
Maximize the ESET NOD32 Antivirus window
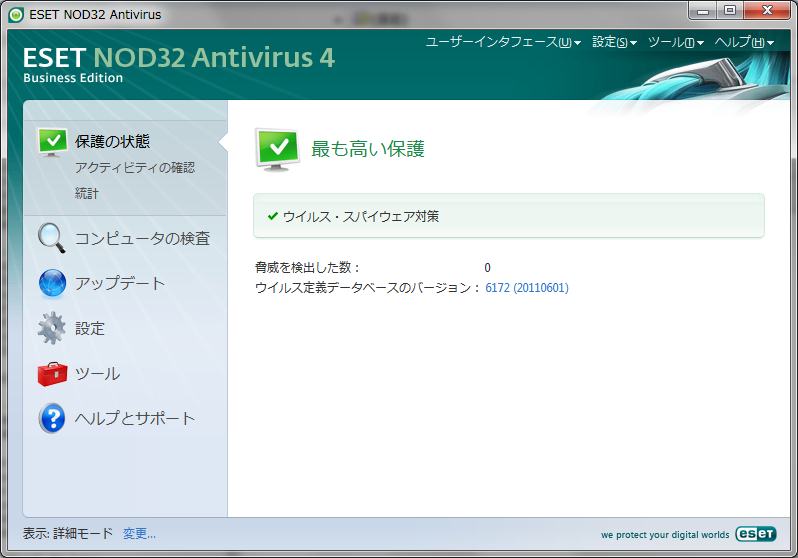point(730,11)
